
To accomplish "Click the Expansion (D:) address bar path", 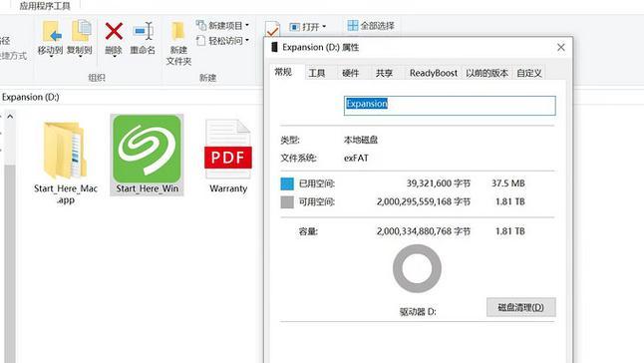I will point(30,98).
